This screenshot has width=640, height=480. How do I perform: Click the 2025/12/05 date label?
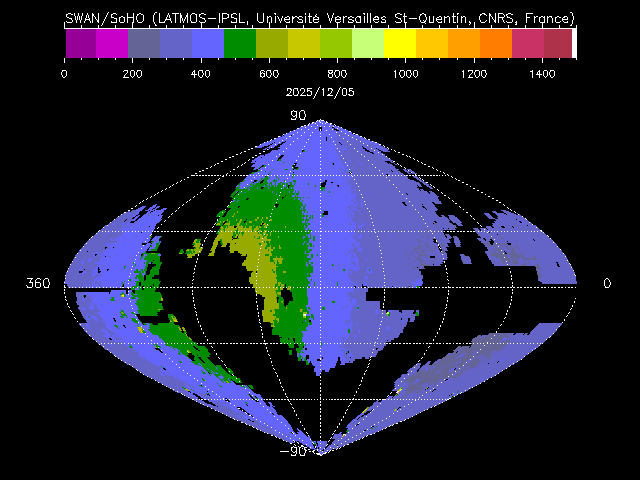(x=320, y=91)
